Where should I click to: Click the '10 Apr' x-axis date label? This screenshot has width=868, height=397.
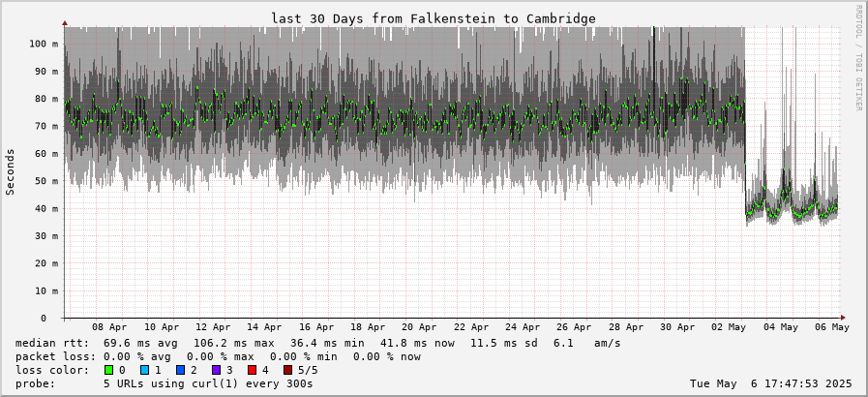162,327
